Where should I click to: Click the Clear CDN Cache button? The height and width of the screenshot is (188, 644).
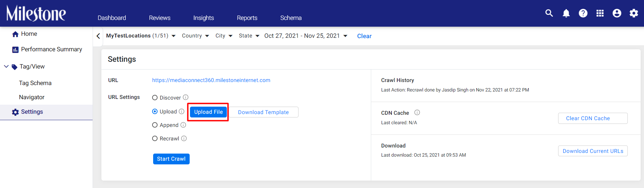(x=593, y=118)
